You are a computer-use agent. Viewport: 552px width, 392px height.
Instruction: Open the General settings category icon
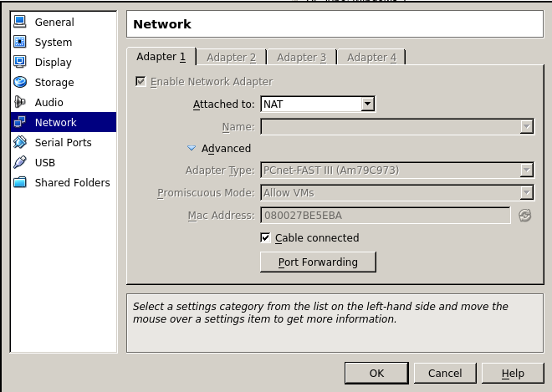point(20,22)
